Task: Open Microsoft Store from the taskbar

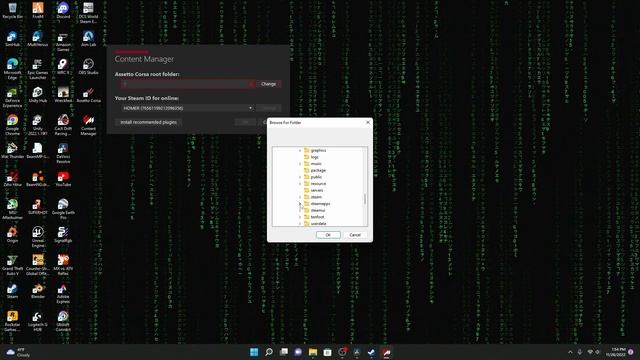Action: (327, 352)
